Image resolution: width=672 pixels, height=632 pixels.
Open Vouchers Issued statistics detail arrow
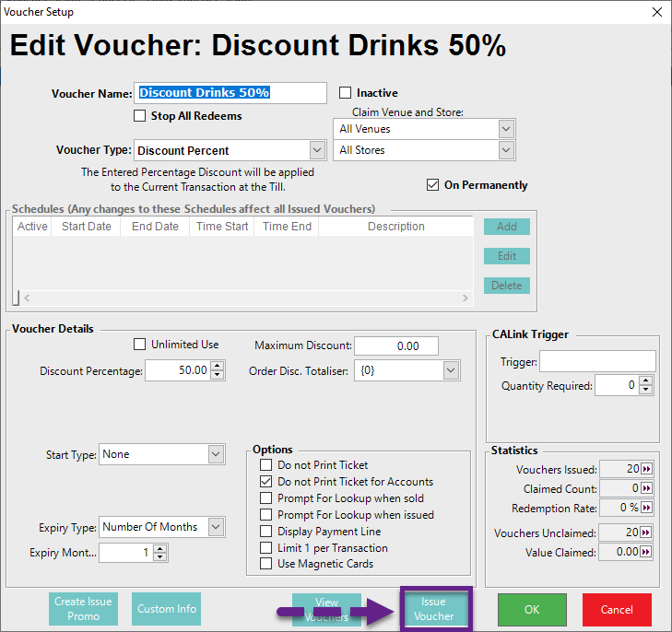pyautogui.click(x=646, y=469)
